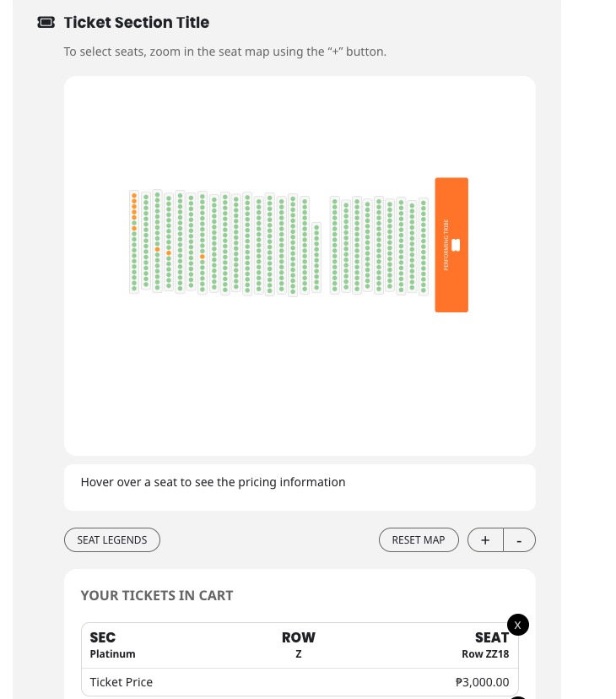
Task: Reset the seat map view
Action: click(419, 539)
